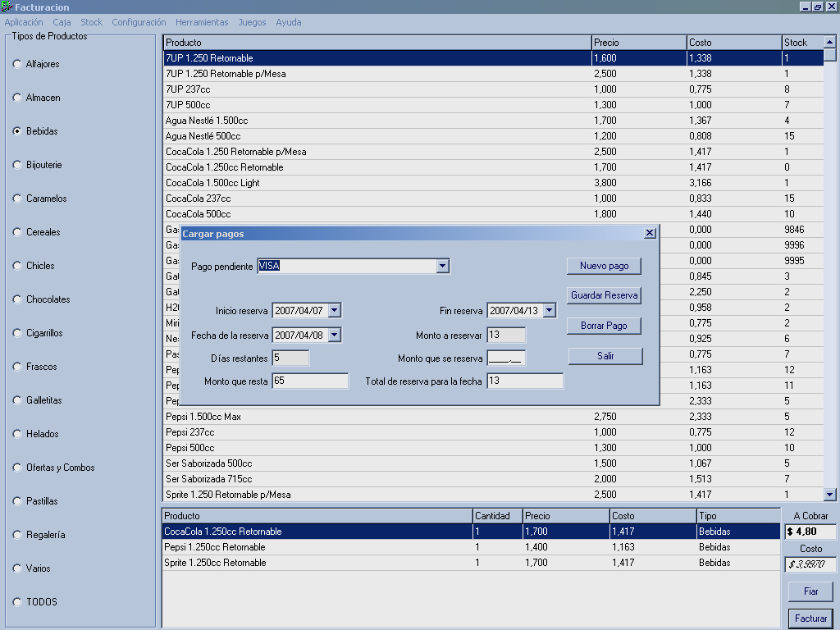Click the A Cobrar amount field
This screenshot has height=630, width=840.
point(810,532)
